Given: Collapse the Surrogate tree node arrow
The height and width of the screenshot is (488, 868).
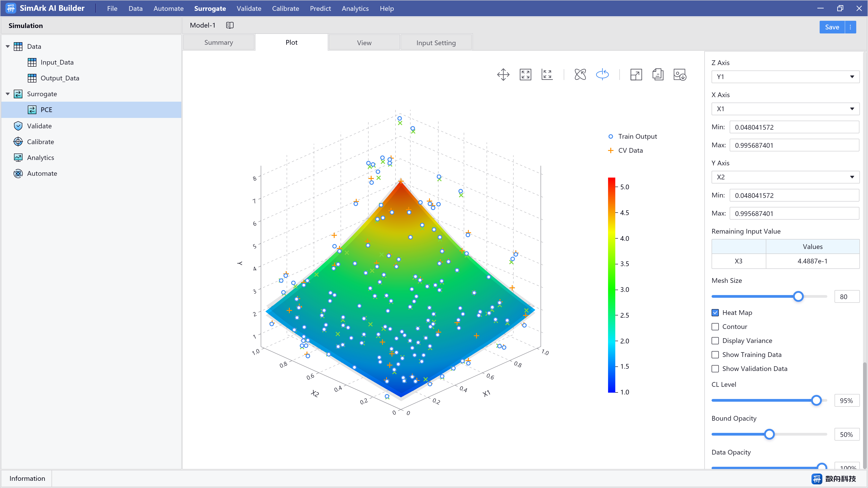Looking at the screenshot, I should 8,94.
